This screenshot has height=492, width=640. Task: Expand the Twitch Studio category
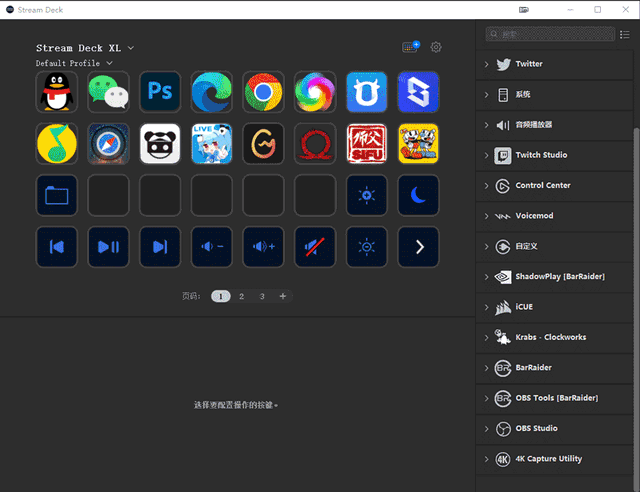pos(554,155)
